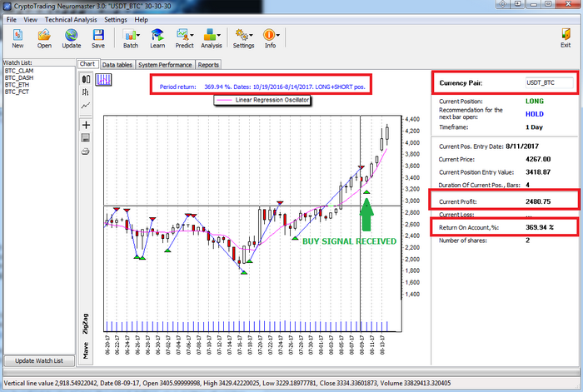Viewport: 583px width, 392px height.
Task: Click the Mave vertical label
Action: 86,350
